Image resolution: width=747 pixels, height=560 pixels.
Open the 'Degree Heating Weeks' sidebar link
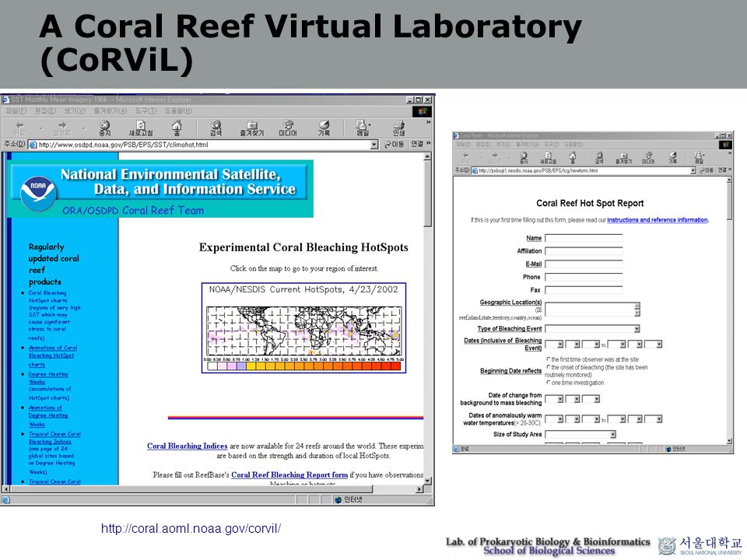48,378
